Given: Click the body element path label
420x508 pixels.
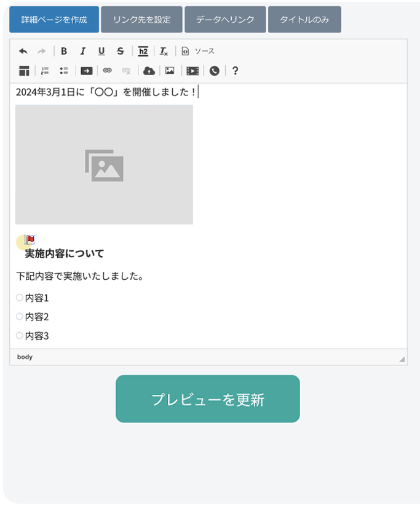Looking at the screenshot, I should (25, 357).
